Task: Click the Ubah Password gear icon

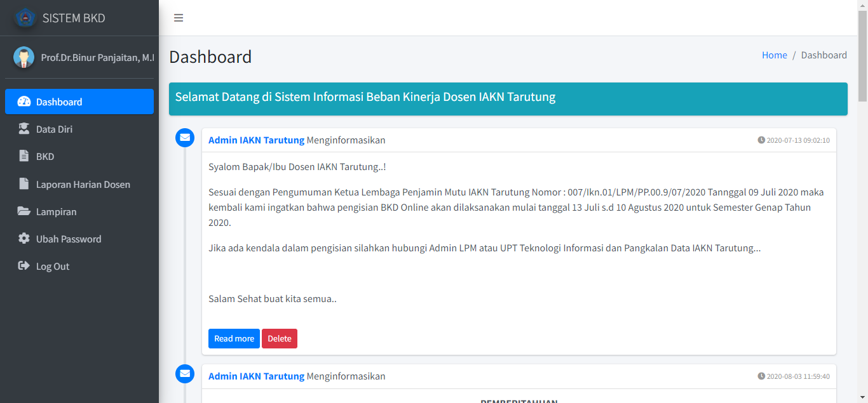Action: pyautogui.click(x=24, y=239)
